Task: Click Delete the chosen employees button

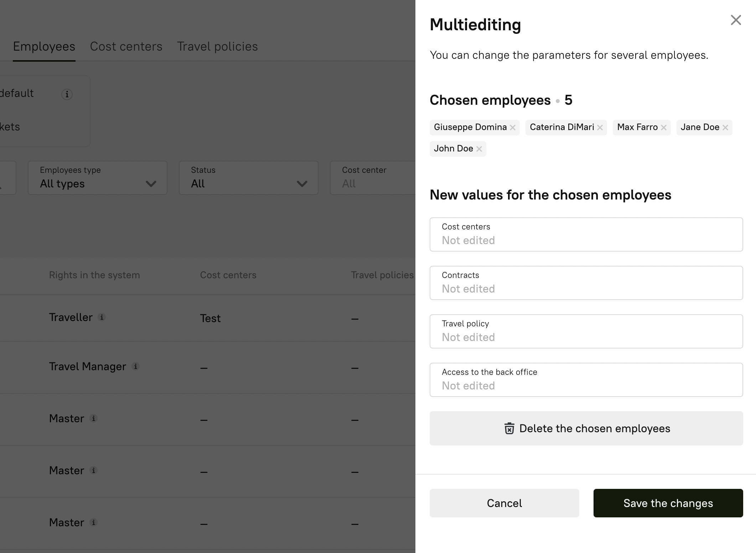Action: click(x=586, y=428)
